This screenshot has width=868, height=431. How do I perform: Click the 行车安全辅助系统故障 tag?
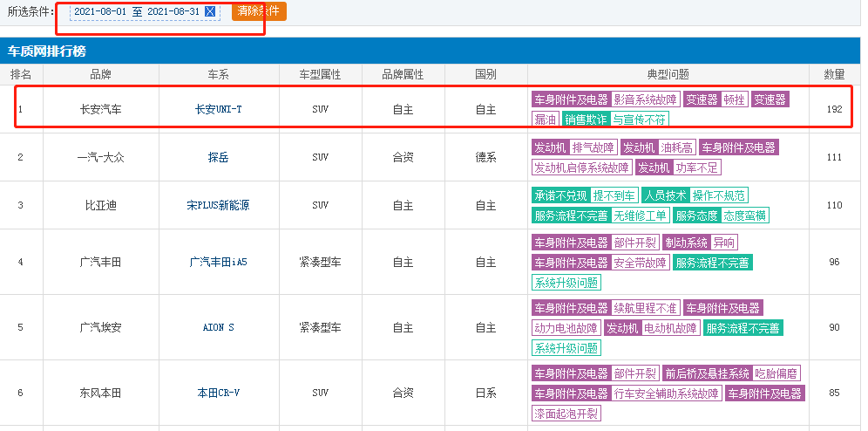(x=667, y=393)
